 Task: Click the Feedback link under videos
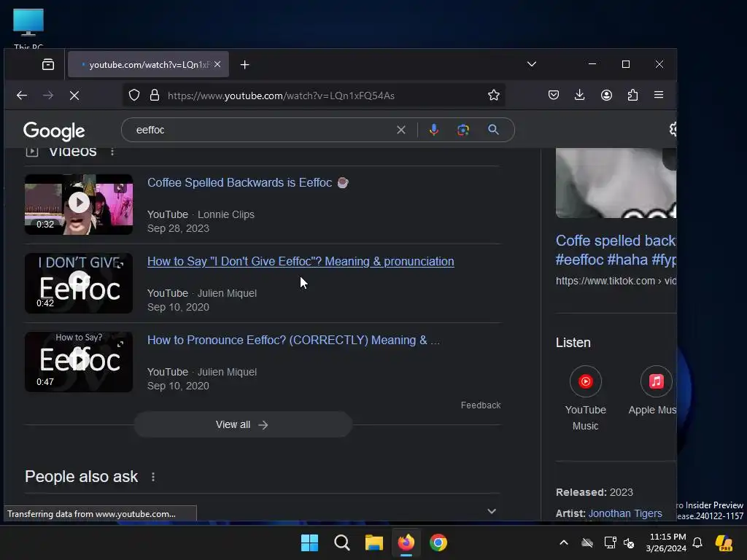point(481,405)
